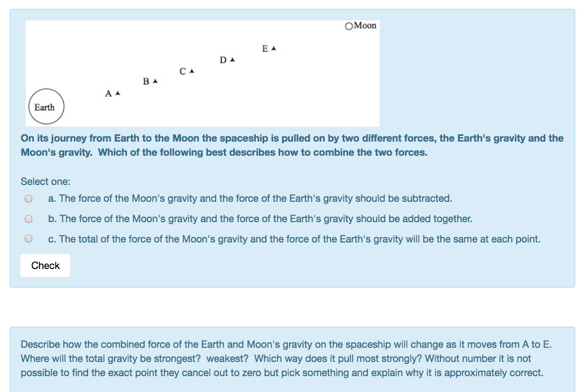The height and width of the screenshot is (392, 578).
Task: Click the letter 'A' label in diagram
Action: pos(108,94)
